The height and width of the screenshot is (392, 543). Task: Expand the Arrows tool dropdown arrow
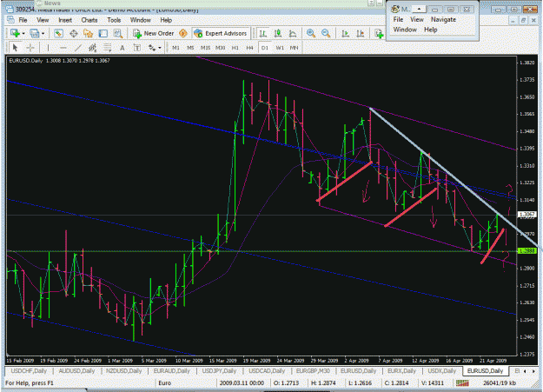[x=160, y=48]
